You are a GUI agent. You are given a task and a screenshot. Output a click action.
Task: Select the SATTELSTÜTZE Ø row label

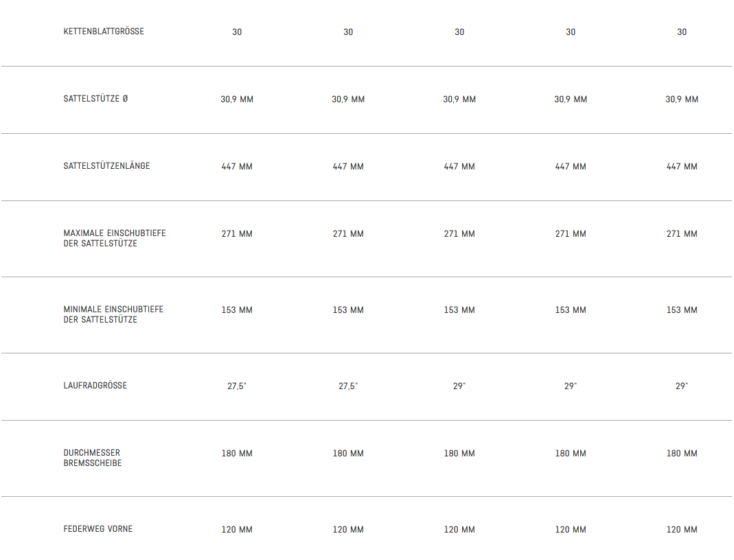tap(96, 99)
